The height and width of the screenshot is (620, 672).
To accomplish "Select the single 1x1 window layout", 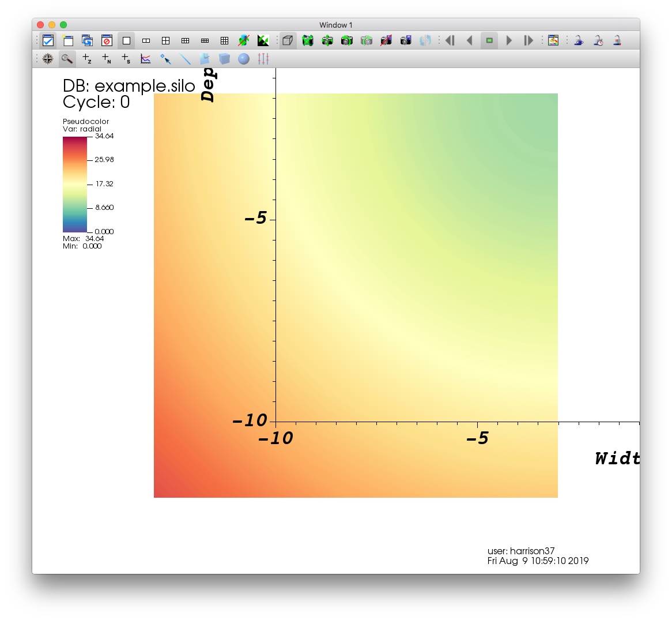I will tap(126, 41).
